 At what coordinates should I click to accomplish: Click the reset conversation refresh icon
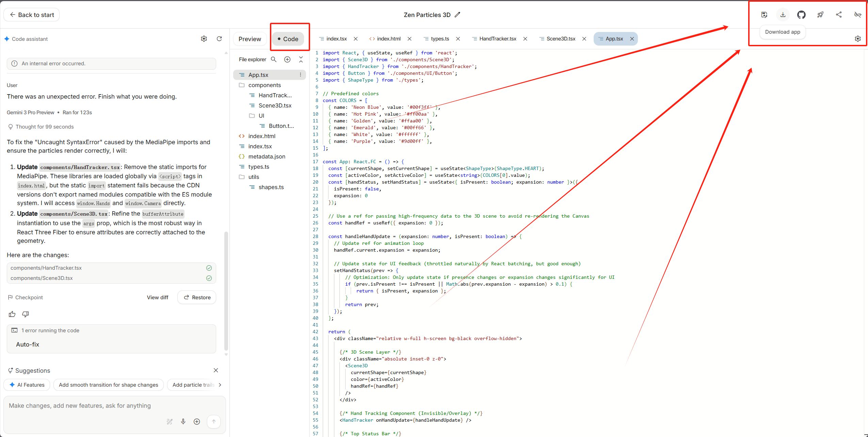[x=219, y=39]
